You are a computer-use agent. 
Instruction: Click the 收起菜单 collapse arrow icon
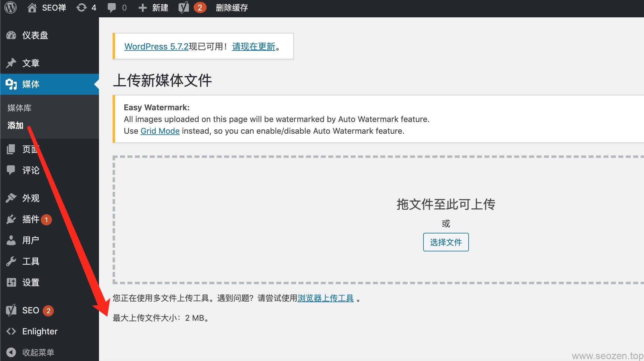(11, 352)
